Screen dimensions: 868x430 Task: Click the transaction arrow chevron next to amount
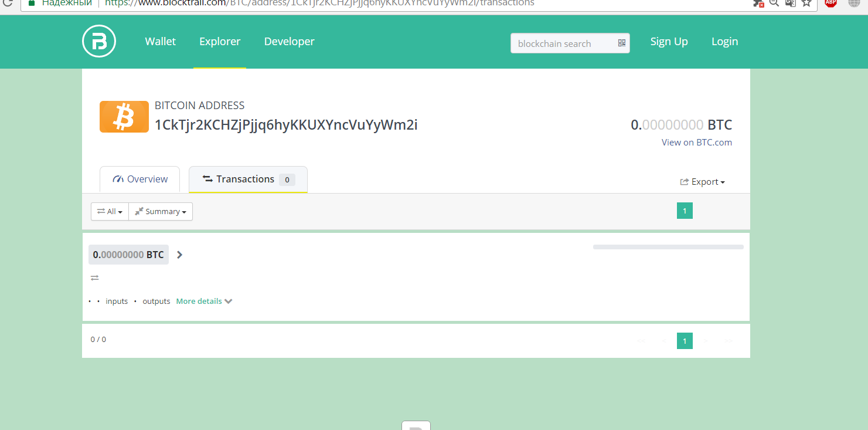[x=180, y=255]
